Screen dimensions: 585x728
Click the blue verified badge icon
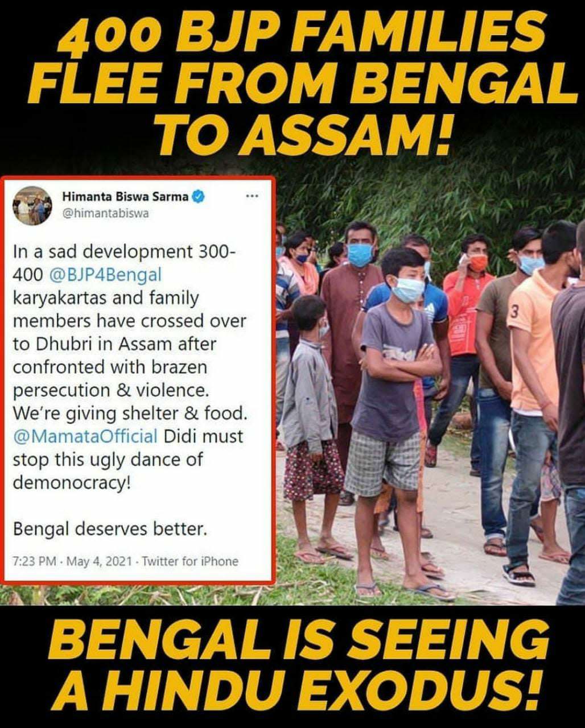coord(199,197)
